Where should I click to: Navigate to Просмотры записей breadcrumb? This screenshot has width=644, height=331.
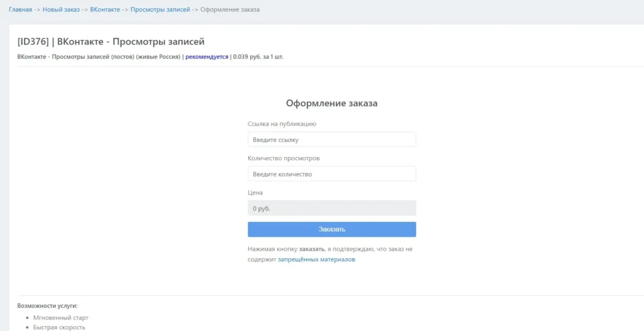click(x=160, y=9)
